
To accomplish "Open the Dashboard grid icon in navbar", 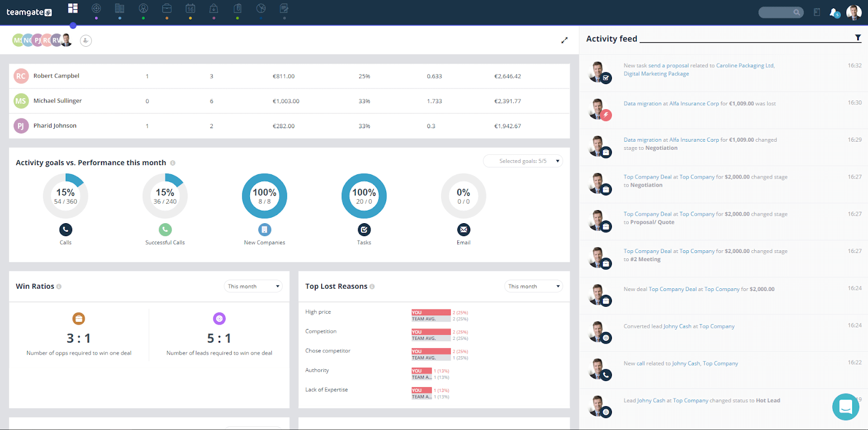I will tap(73, 8).
